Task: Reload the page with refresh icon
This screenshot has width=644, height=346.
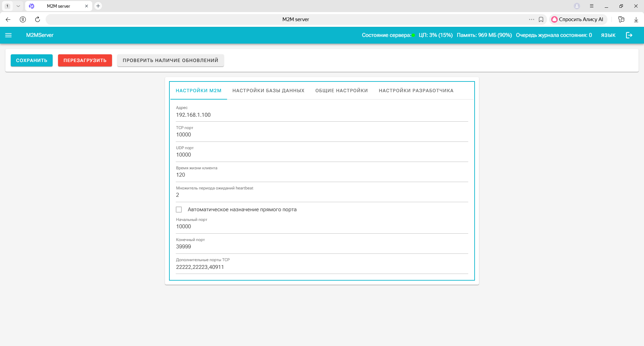Action: pyautogui.click(x=38, y=19)
